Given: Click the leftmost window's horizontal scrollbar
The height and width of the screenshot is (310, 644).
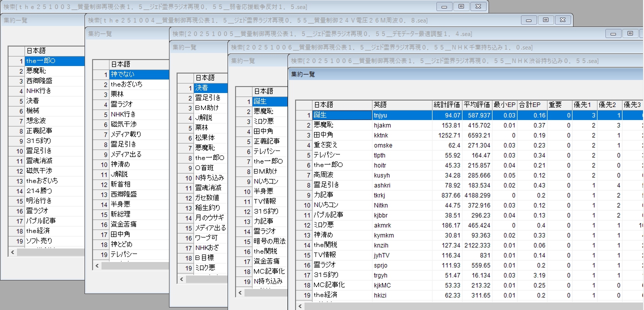Looking at the screenshot, I should coord(50,252).
